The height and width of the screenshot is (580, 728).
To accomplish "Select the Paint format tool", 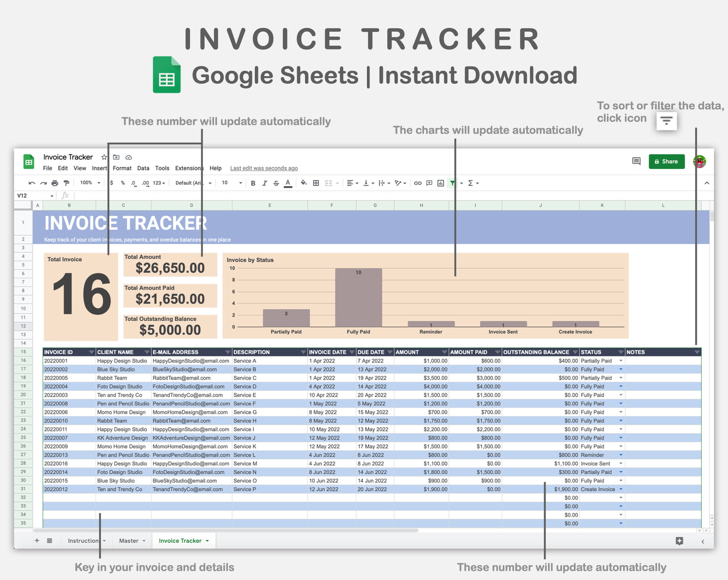I will pos(66,183).
